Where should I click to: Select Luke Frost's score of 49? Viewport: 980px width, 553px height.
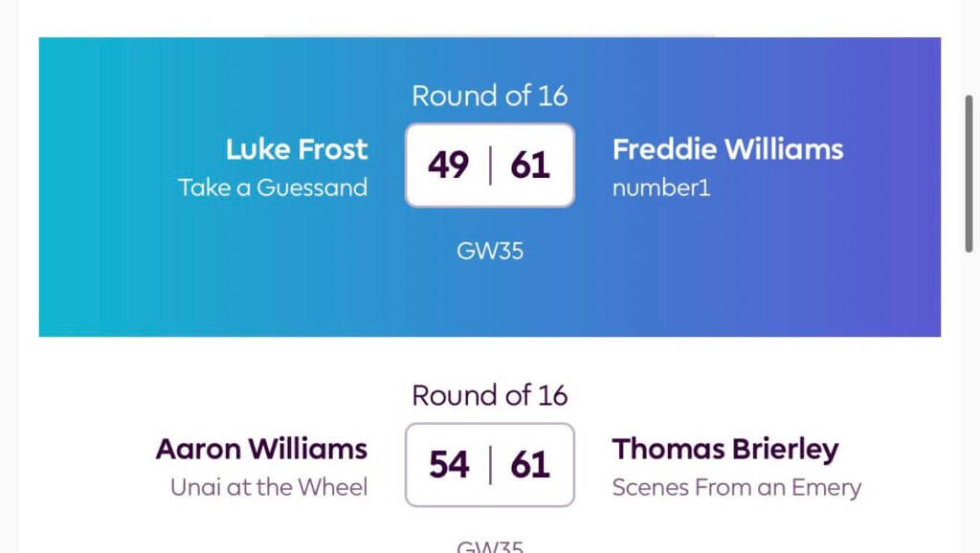click(x=448, y=165)
